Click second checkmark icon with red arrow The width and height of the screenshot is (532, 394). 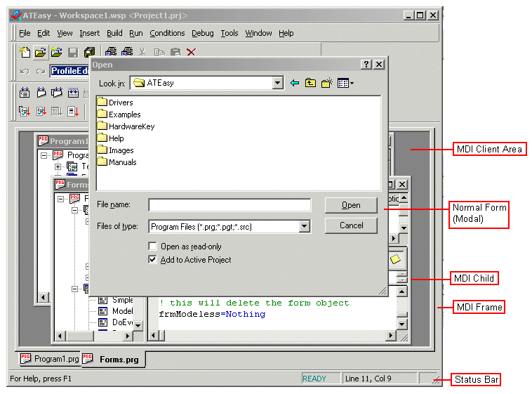pos(41,111)
